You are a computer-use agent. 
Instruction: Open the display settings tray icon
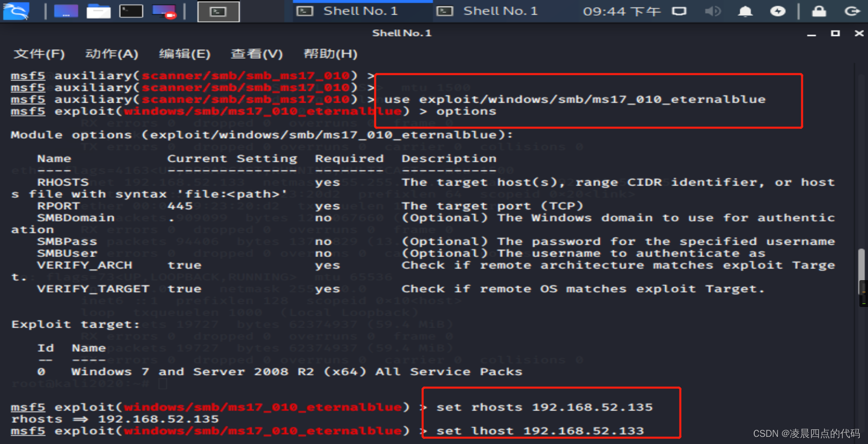(679, 11)
